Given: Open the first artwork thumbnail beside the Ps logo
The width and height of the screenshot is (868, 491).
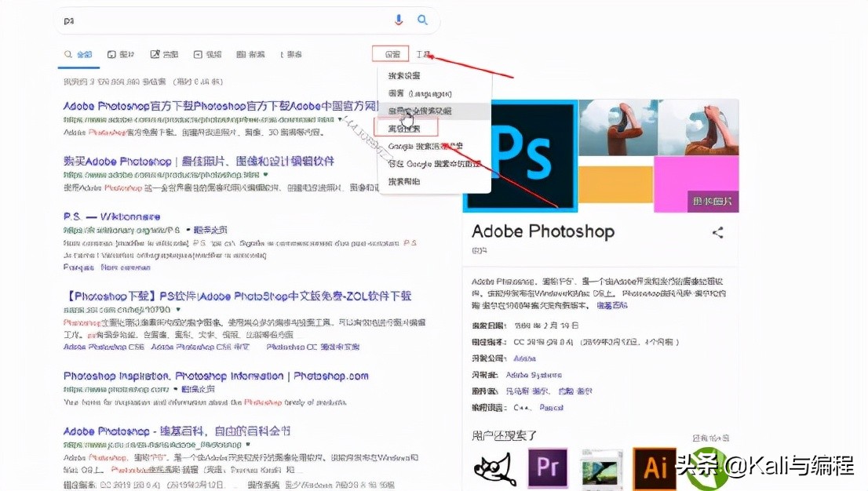Looking at the screenshot, I should click(618, 127).
